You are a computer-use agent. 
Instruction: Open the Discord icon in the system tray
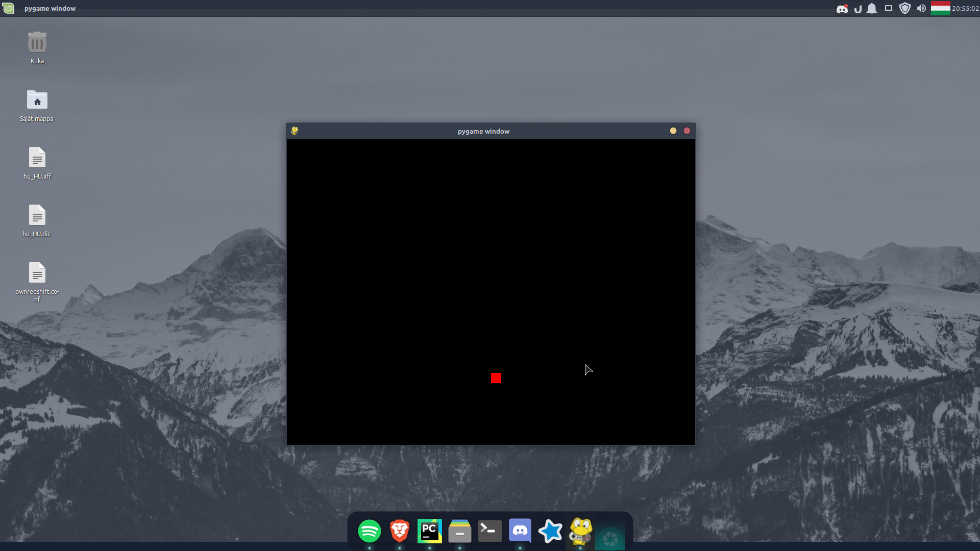click(x=842, y=8)
